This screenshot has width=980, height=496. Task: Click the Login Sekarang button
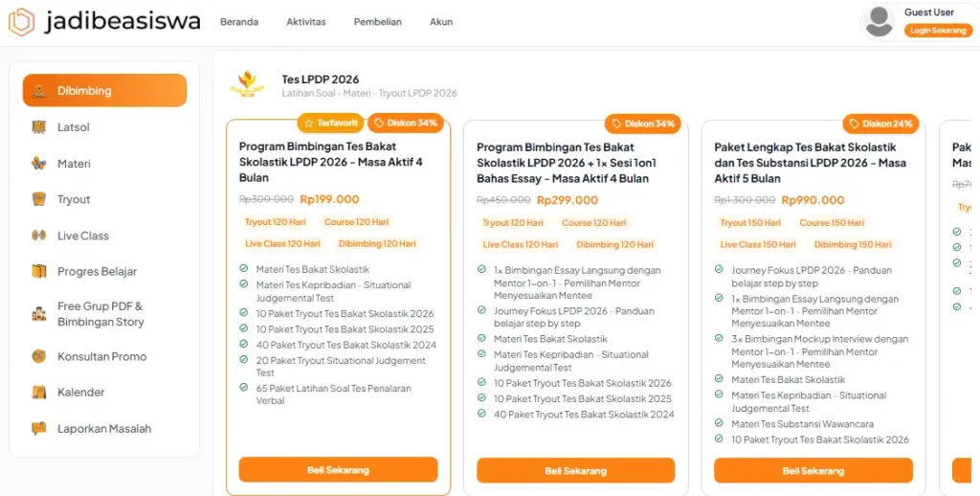pyautogui.click(x=938, y=30)
